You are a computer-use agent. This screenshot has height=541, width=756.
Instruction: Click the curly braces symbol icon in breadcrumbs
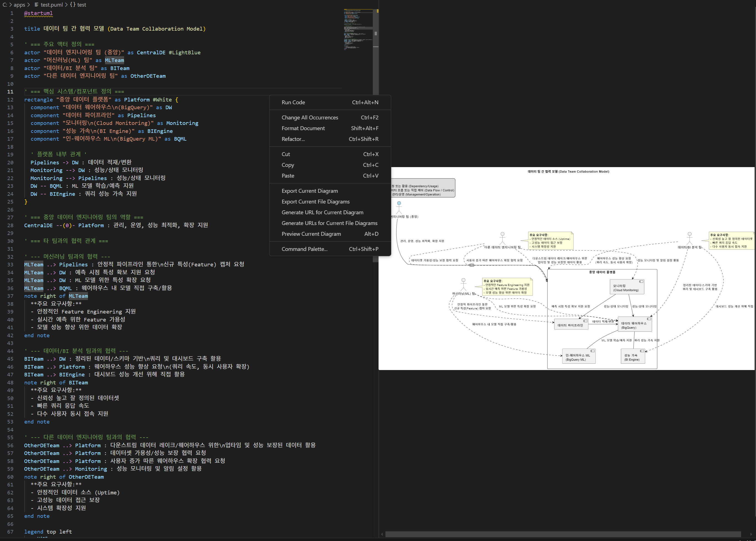pyautogui.click(x=73, y=5)
